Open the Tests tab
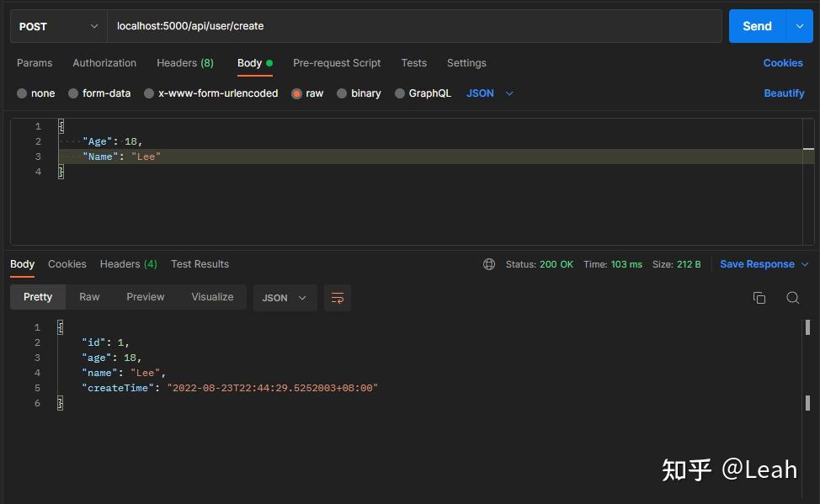820x504 pixels. [x=413, y=63]
